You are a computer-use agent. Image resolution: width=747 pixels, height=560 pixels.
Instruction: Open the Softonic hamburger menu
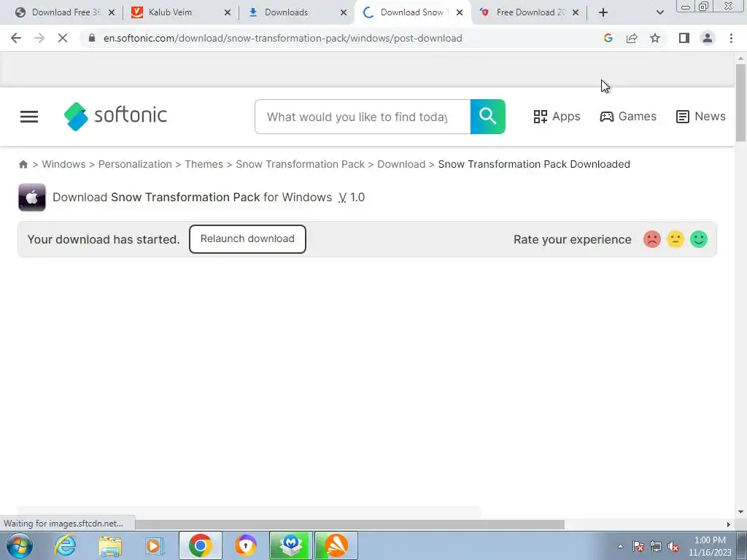(29, 117)
